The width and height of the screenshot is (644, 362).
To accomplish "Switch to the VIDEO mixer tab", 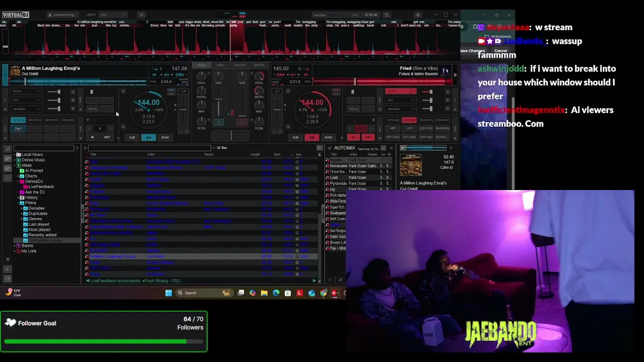I will [221, 65].
